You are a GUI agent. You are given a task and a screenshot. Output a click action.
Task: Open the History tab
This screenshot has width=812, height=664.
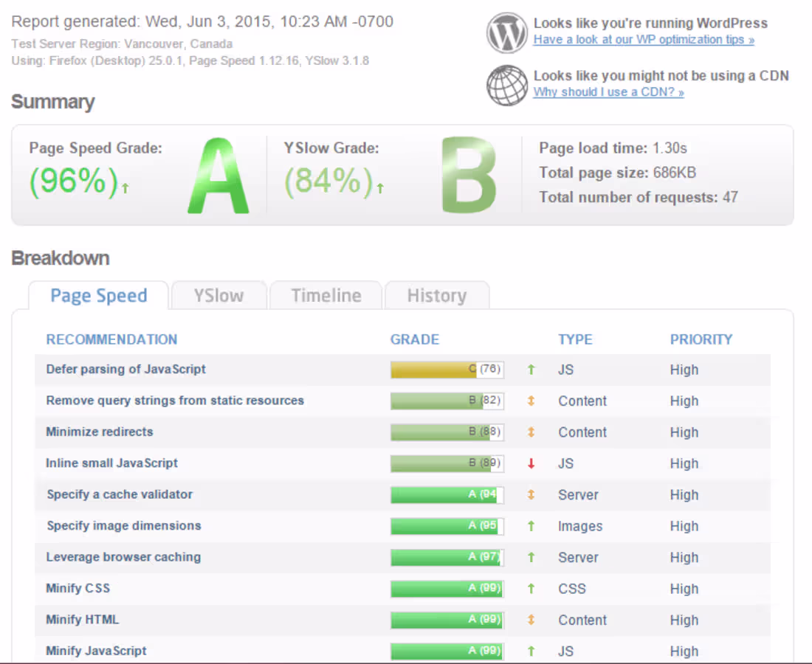436,296
